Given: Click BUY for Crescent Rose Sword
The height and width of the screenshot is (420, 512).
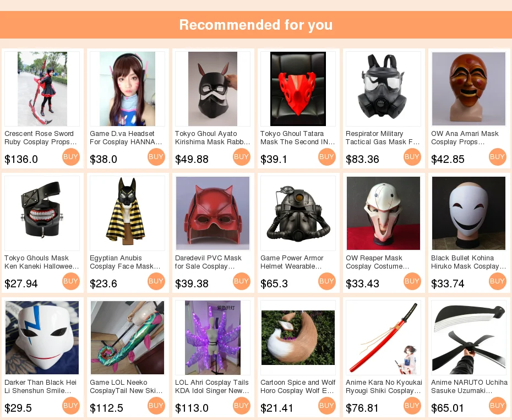Looking at the screenshot, I should click(71, 157).
